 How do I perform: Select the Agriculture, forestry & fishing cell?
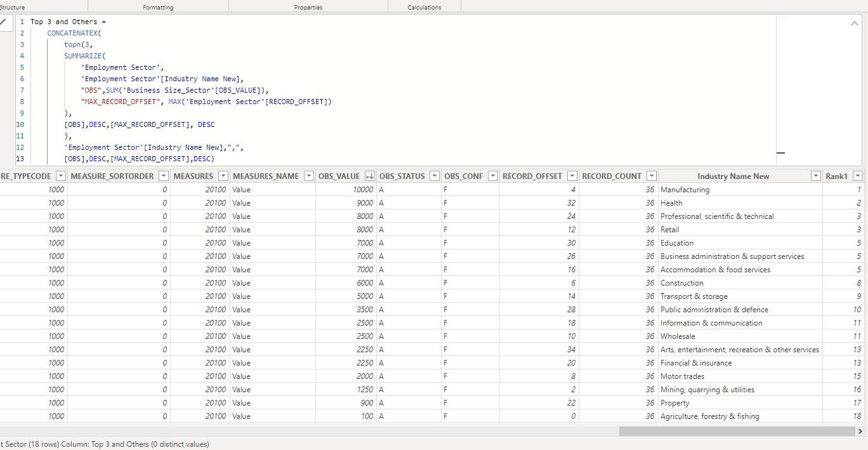click(740, 416)
